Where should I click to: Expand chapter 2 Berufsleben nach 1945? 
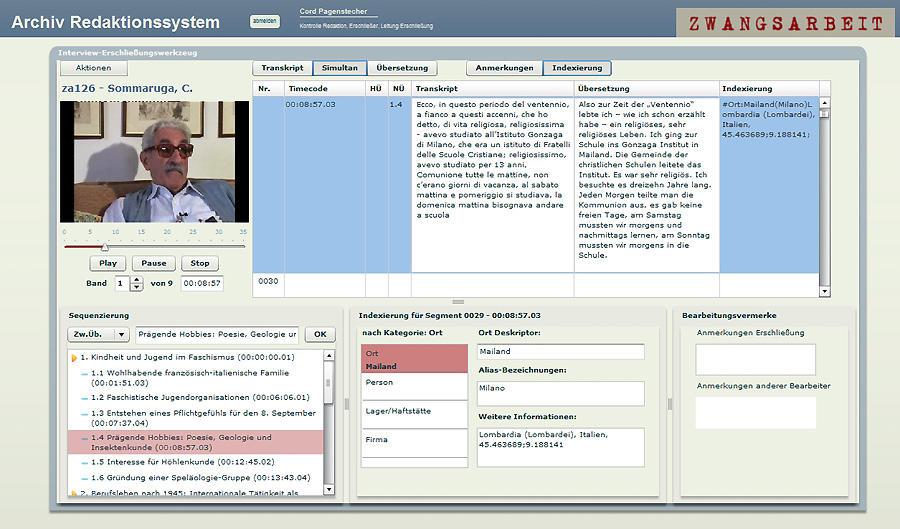74,493
